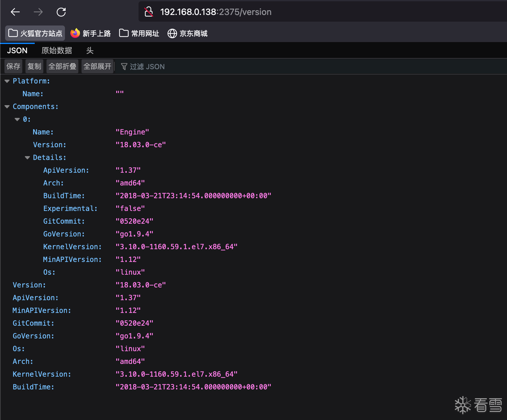
Task: Open the 新手上路 Firefox bookmark
Action: tap(91, 33)
